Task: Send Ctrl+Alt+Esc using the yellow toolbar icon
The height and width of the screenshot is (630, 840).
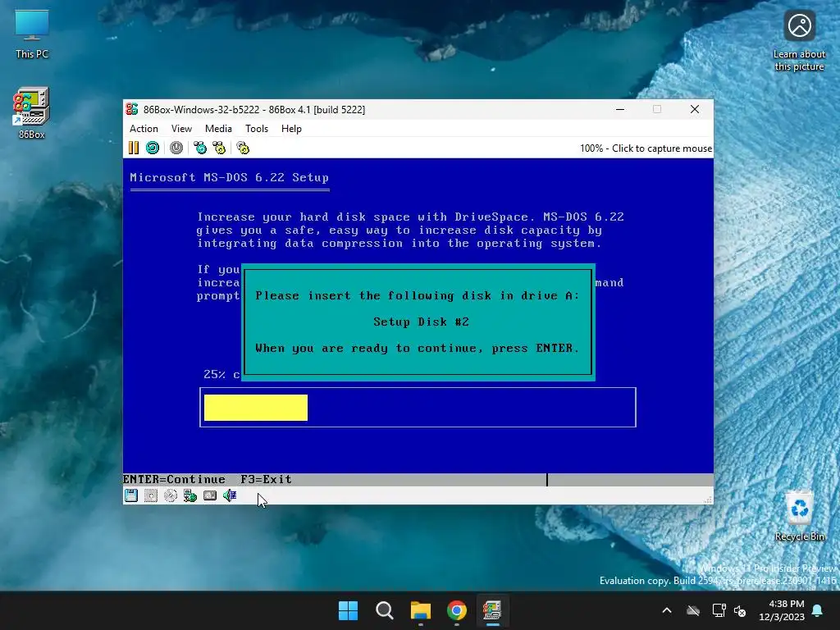Action: [219, 148]
